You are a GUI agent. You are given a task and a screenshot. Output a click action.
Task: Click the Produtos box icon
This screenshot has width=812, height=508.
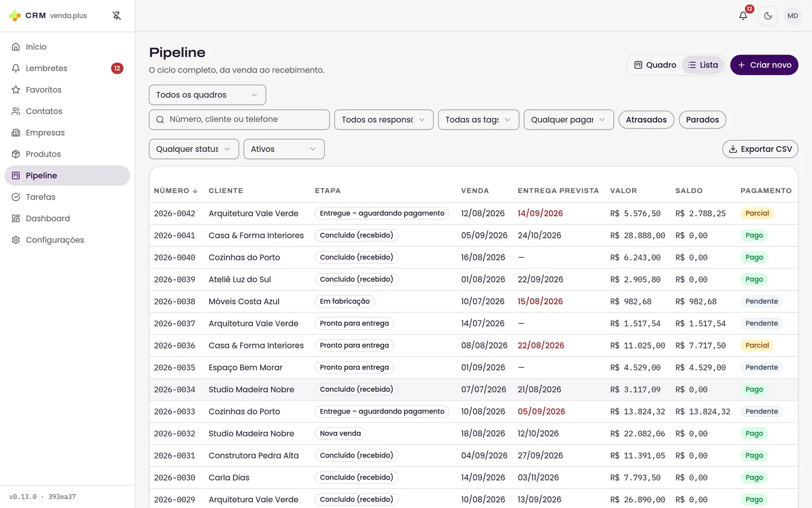(16, 154)
